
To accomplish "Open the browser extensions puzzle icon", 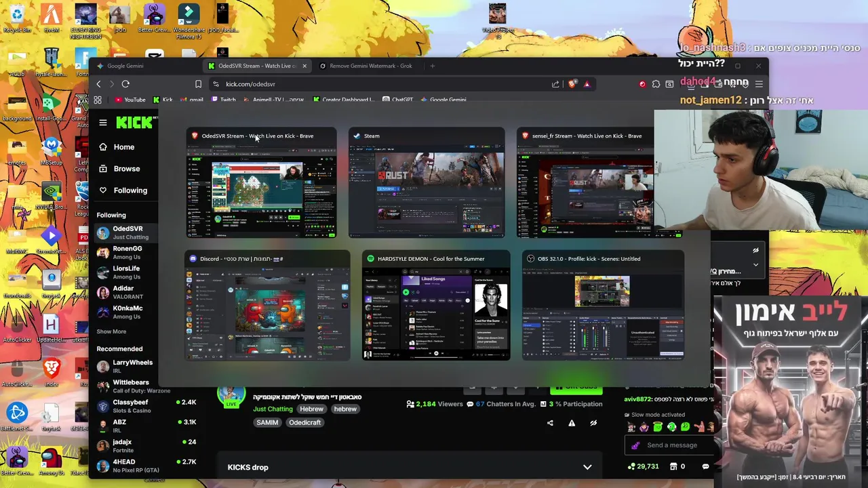I will click(x=656, y=84).
